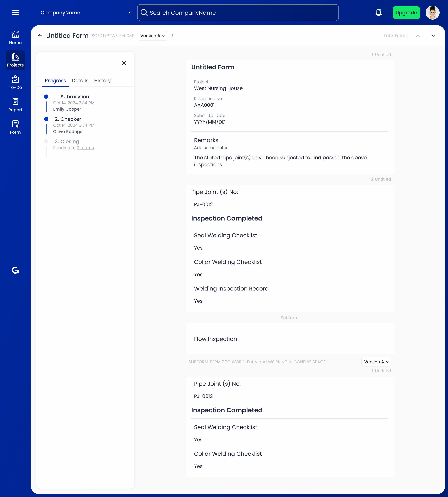The height and width of the screenshot is (497, 448).
Task: Switch to the Progress tab
Action: click(x=55, y=80)
